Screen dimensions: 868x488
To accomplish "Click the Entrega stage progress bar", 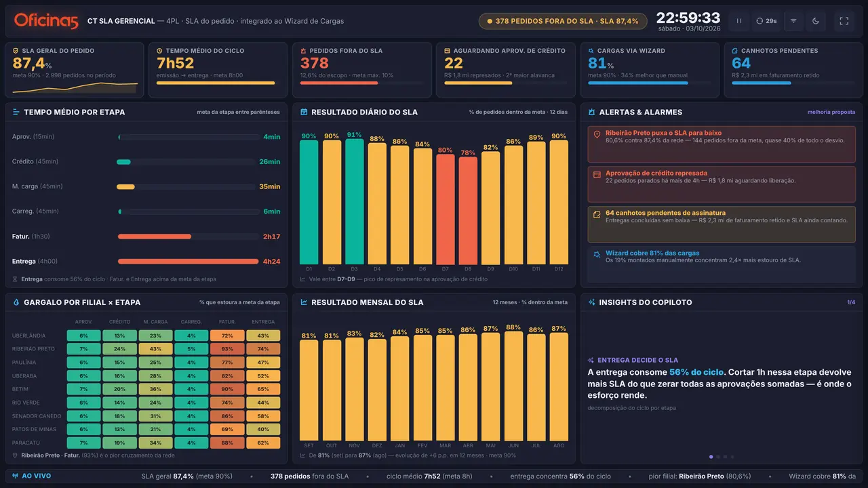I will pyautogui.click(x=188, y=262).
